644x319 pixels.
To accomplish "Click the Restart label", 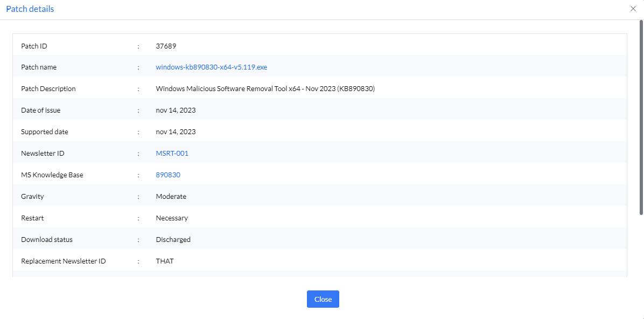I will point(32,218).
